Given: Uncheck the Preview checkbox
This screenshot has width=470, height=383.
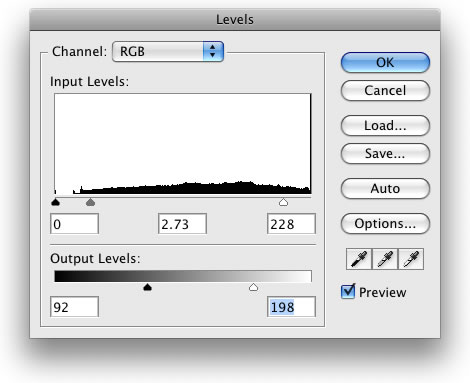Looking at the screenshot, I should tap(348, 292).
